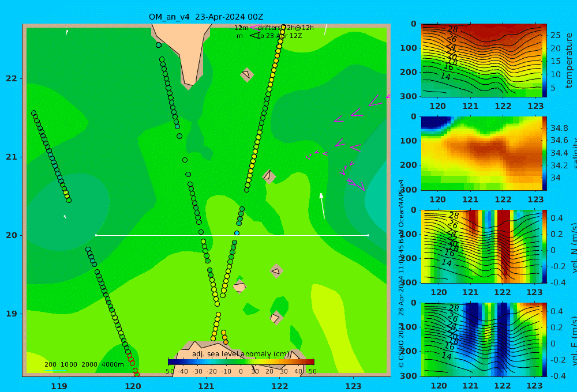The width and height of the screenshot is (577, 392).
Task: Click the small island near 121.5E 22N
Action: point(247,75)
